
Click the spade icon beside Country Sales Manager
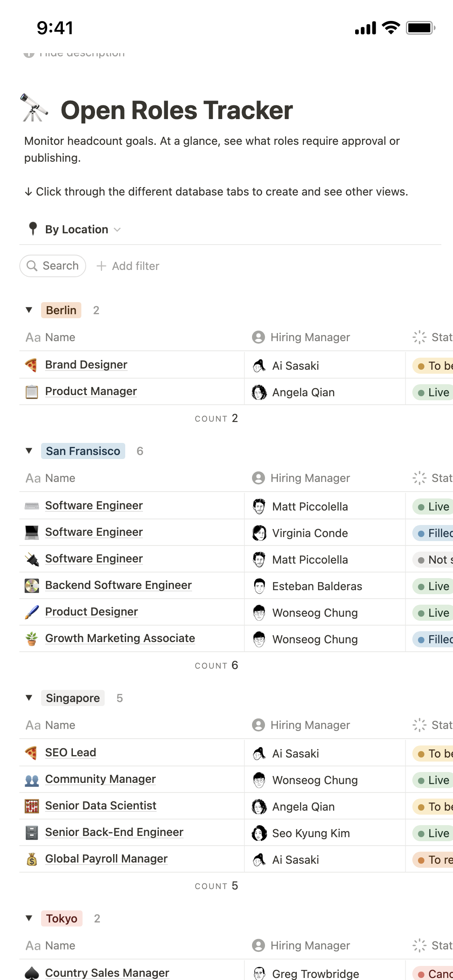(31, 973)
